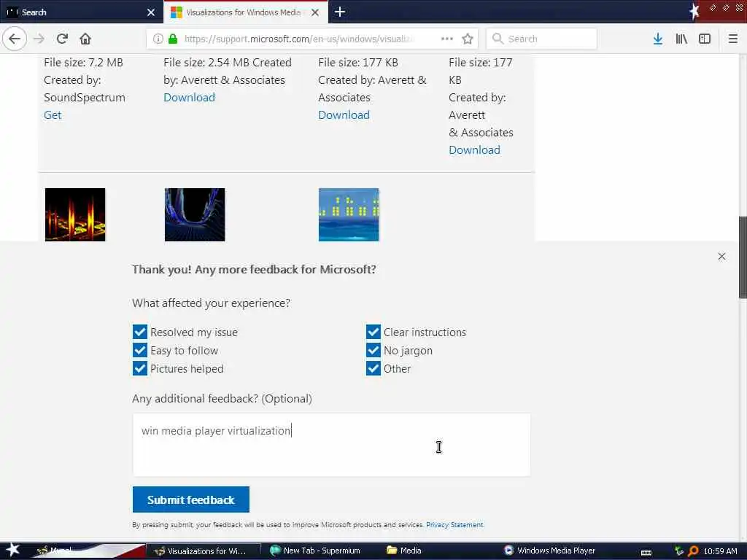The image size is (747, 560).
Task: Switch to the Search tab
Action: point(81,12)
